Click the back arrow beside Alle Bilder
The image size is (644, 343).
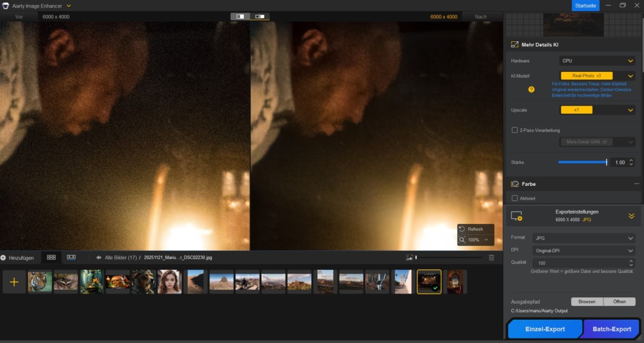point(99,257)
